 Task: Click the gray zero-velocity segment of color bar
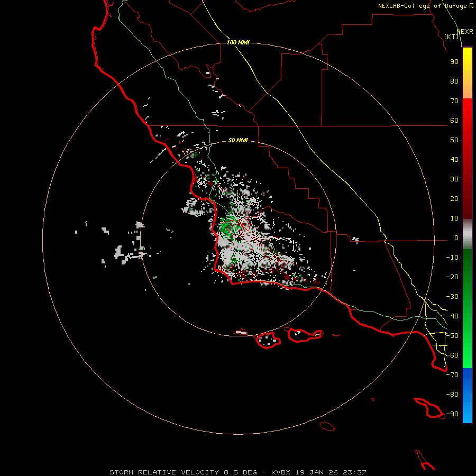(467, 234)
